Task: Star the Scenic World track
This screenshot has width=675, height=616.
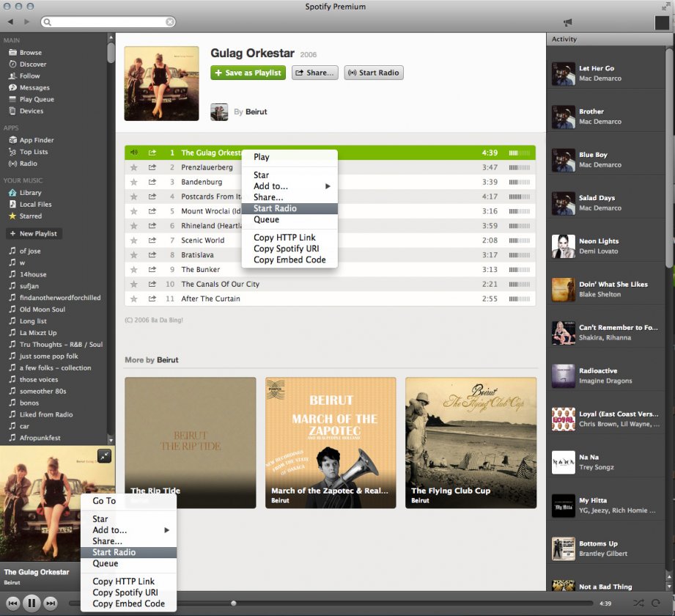Action: click(x=134, y=240)
